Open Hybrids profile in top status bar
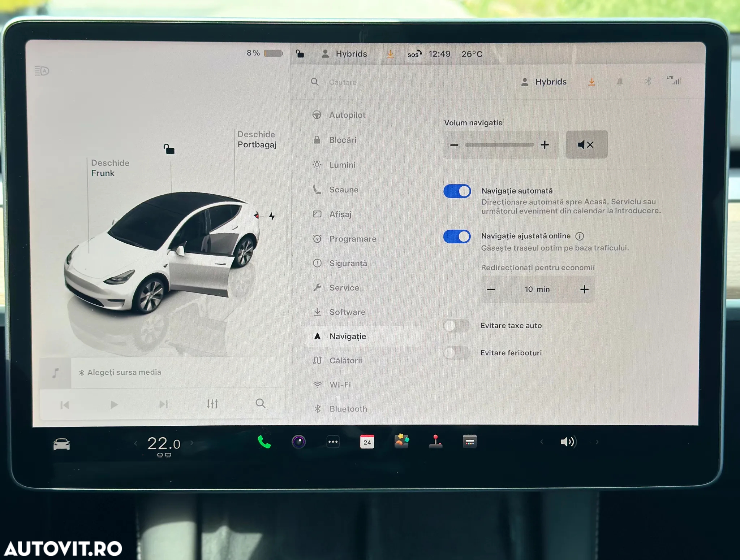 [x=345, y=54]
